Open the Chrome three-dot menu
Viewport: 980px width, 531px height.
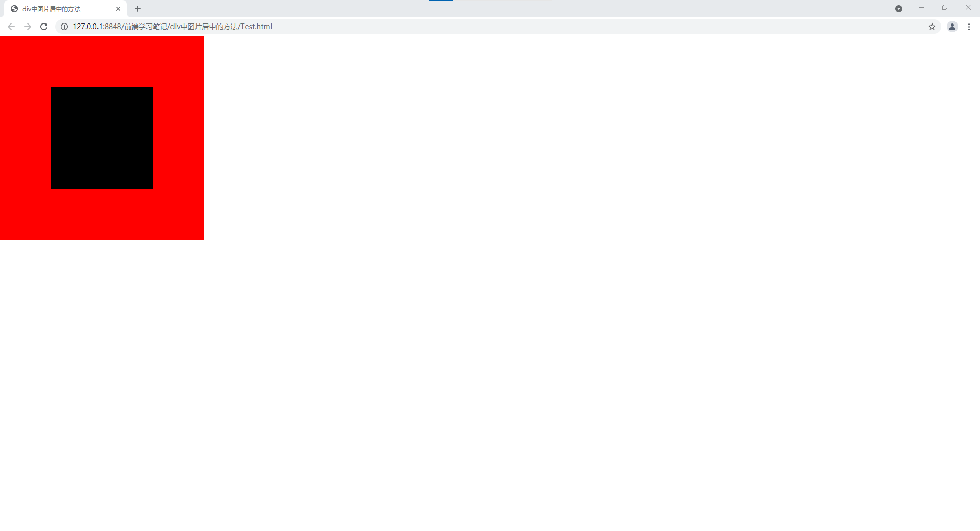(x=969, y=27)
